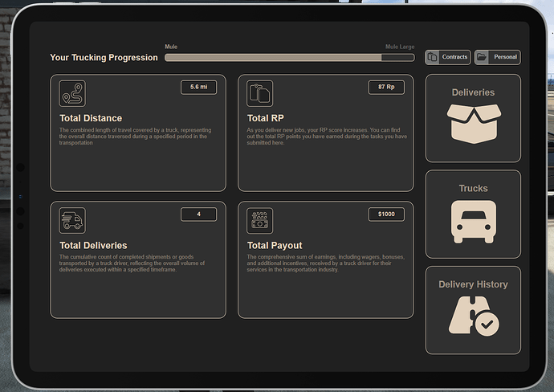This screenshot has width=554, height=392.
Task: Click the Total Payout description text
Action: point(325,263)
